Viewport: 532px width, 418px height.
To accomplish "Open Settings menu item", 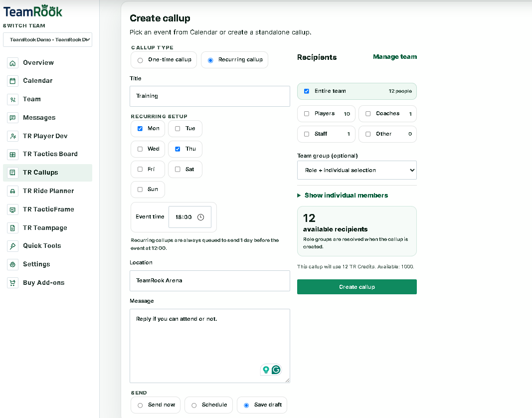I will [x=47, y=264].
